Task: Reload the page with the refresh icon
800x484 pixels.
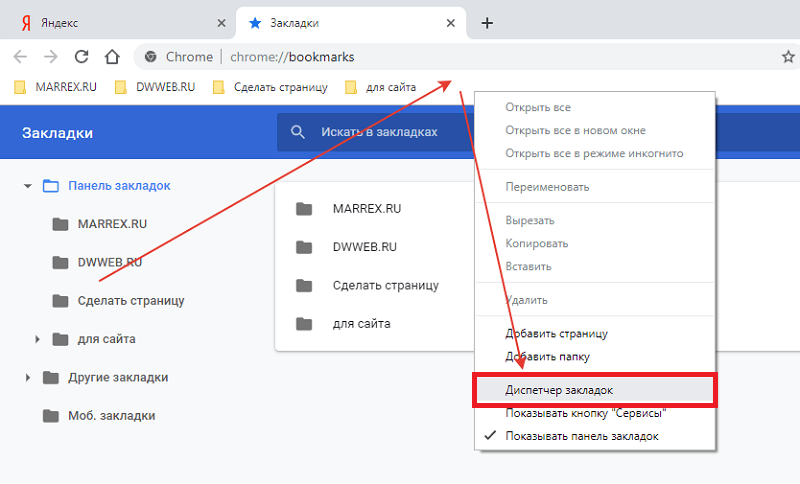Action: point(82,57)
